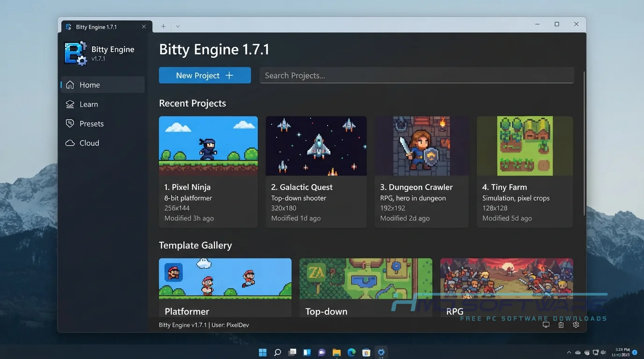
Task: Add a new tab with plus button
Action: [x=163, y=27]
